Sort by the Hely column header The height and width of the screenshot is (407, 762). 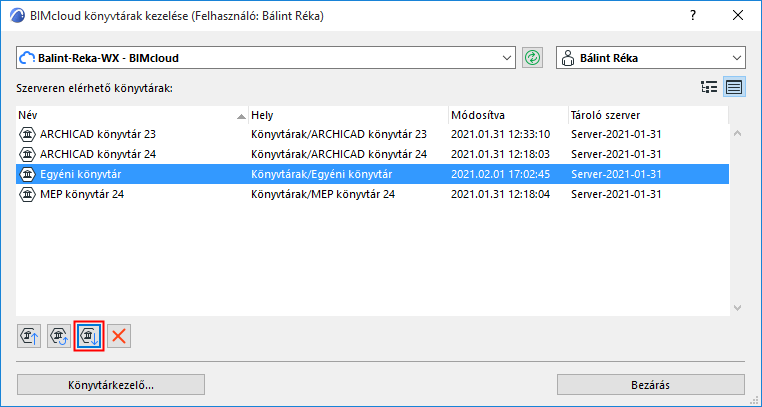pyautogui.click(x=348, y=116)
